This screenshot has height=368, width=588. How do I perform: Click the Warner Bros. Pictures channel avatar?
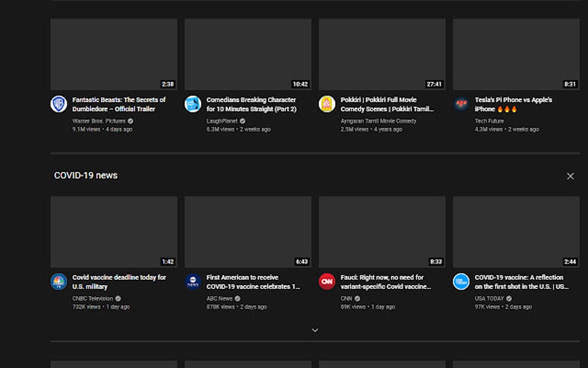(59, 104)
